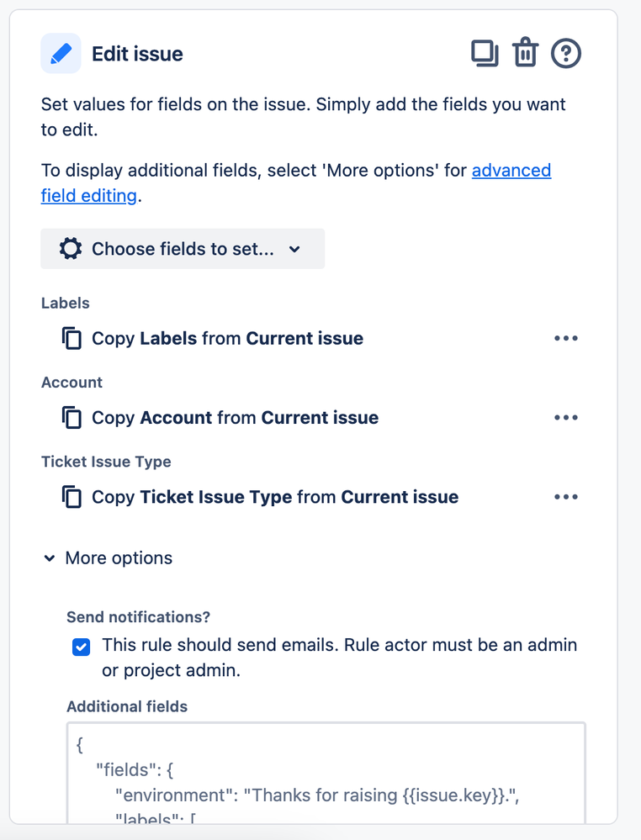
Task: Open the Account field three-dot menu
Action: click(x=566, y=418)
